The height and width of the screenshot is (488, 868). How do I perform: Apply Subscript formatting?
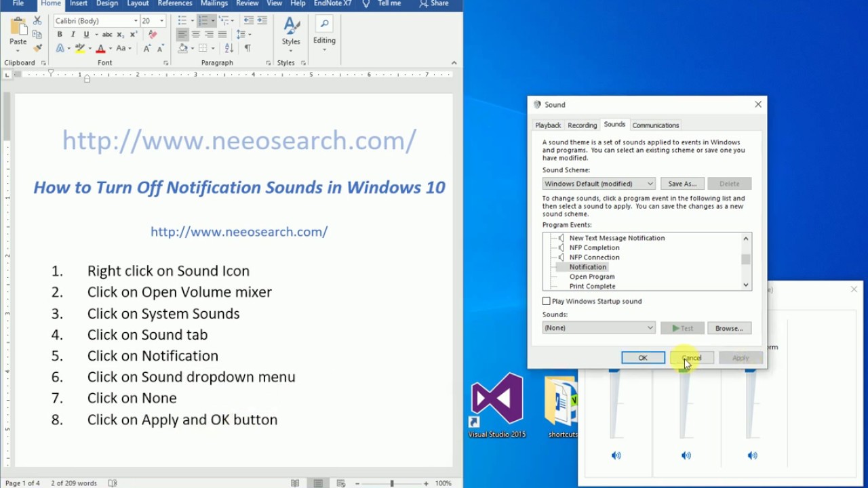pyautogui.click(x=121, y=35)
